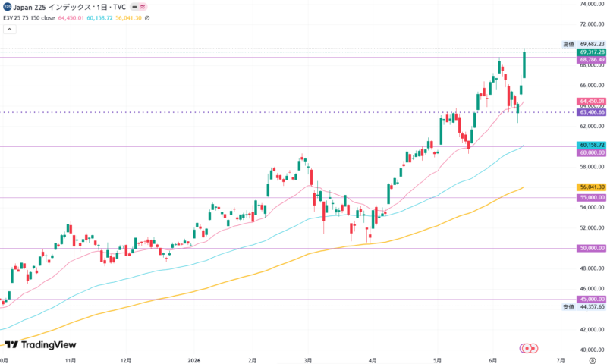Click the purple 50,000.00 line label
Image resolution: width=607 pixels, height=364 pixels.
[x=591, y=248]
